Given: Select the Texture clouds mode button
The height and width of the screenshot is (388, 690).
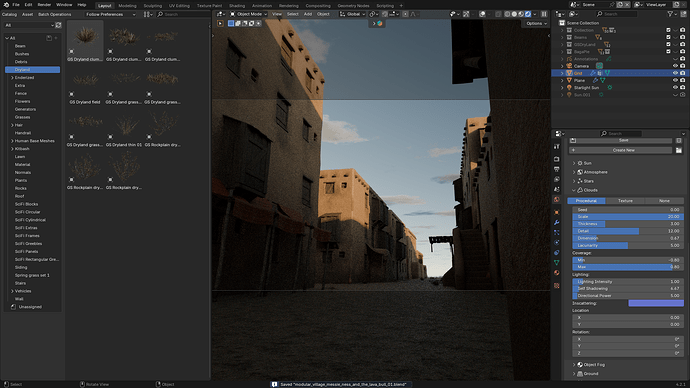Looking at the screenshot, I should pos(625,201).
